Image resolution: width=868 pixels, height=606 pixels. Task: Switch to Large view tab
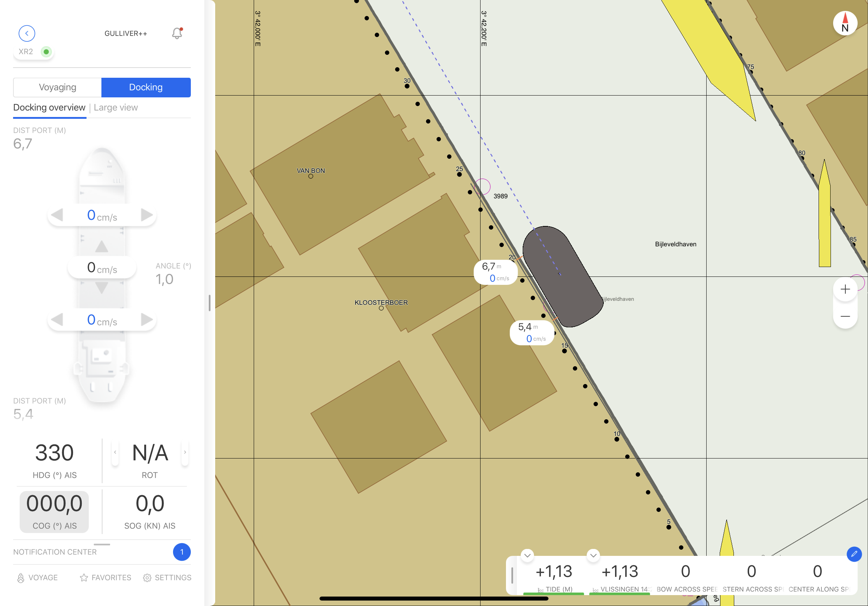tap(116, 108)
